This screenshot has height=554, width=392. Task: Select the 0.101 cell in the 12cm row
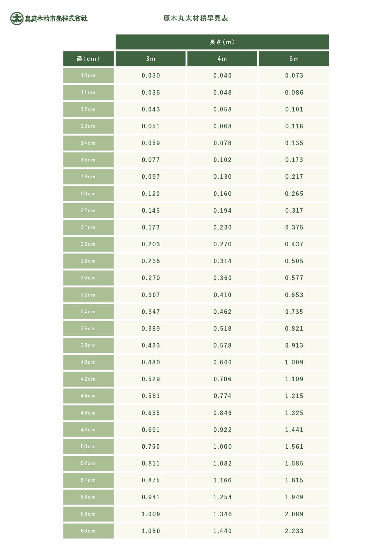tap(294, 109)
